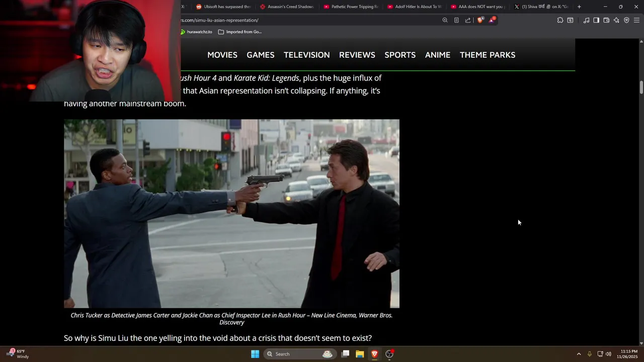
Task: Switch to AAA does NOT want you tab
Action: click(478, 7)
